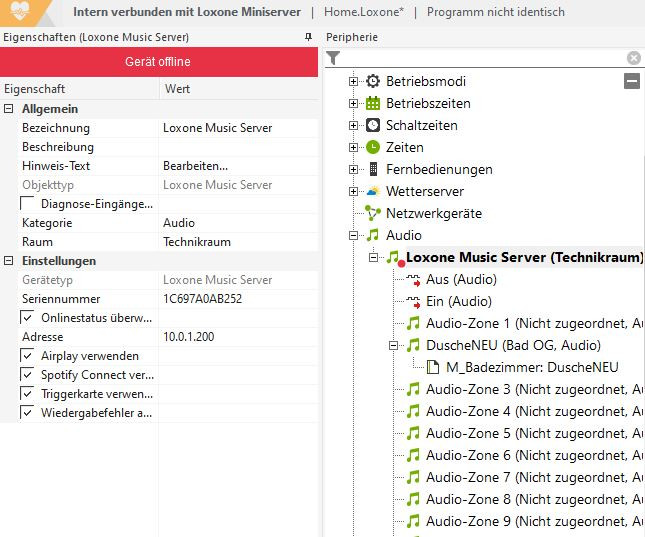Edit the Bezeichnung value field

(239, 128)
